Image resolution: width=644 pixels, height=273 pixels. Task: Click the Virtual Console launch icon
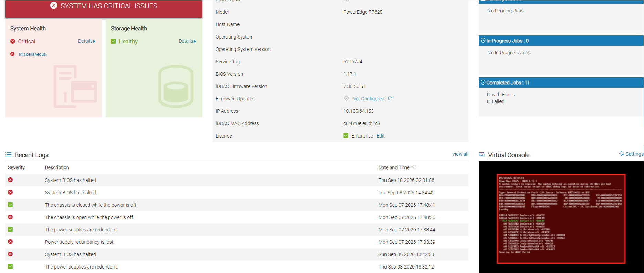click(482, 155)
